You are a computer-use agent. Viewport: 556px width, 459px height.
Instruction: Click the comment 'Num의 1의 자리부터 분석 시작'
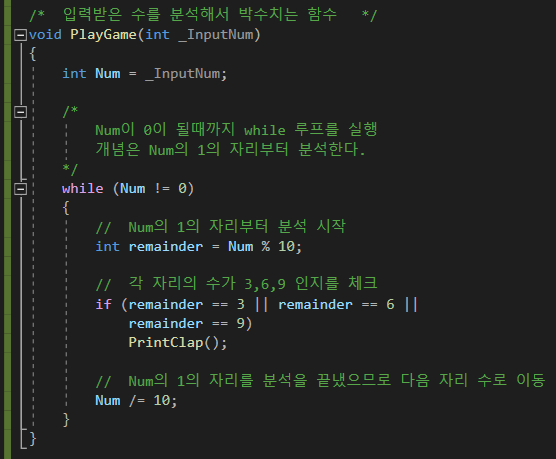click(221, 227)
